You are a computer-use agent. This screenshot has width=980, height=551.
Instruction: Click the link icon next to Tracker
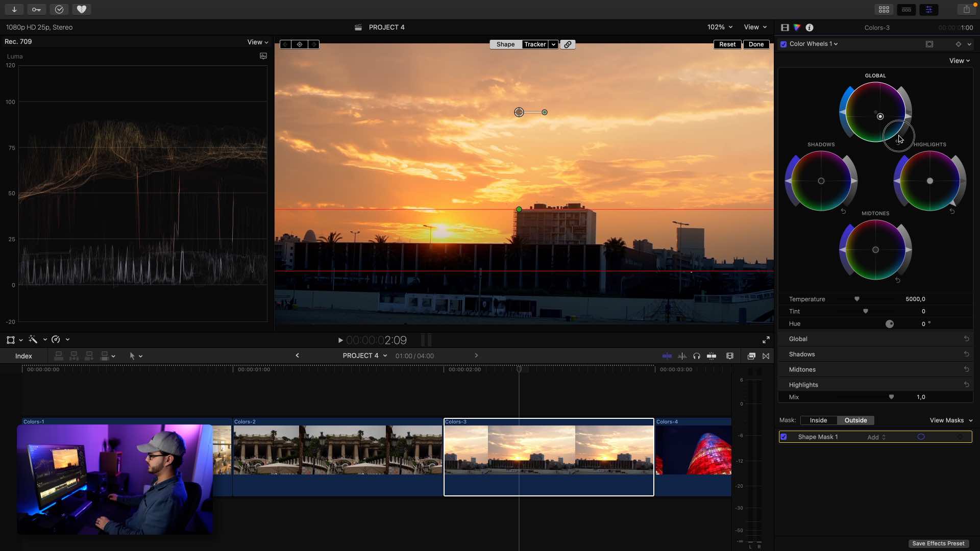[x=568, y=44]
